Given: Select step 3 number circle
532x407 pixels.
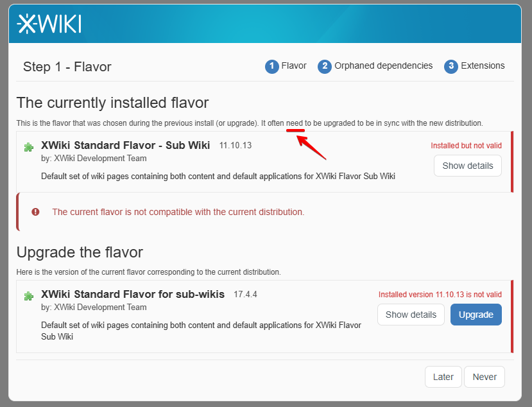Looking at the screenshot, I should tap(451, 66).
